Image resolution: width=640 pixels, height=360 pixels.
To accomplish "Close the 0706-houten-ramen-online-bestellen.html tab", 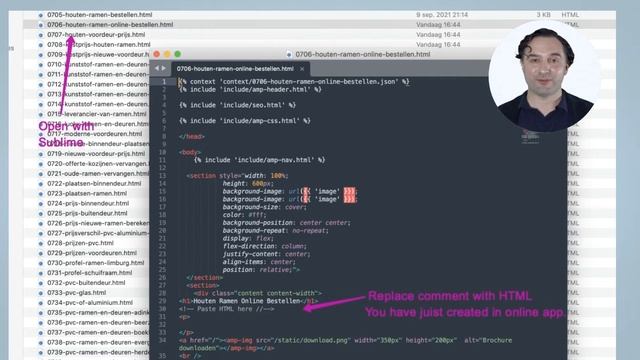I will (x=302, y=69).
